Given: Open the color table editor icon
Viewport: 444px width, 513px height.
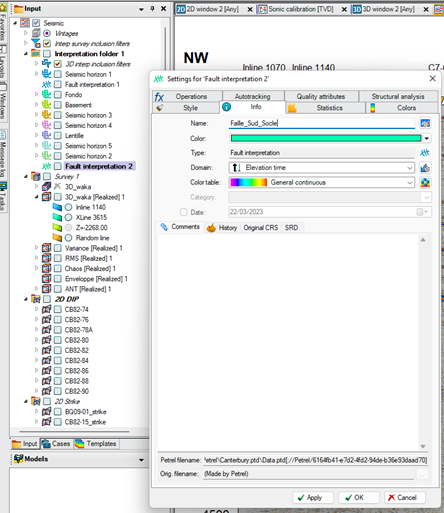Looking at the screenshot, I should point(425,182).
